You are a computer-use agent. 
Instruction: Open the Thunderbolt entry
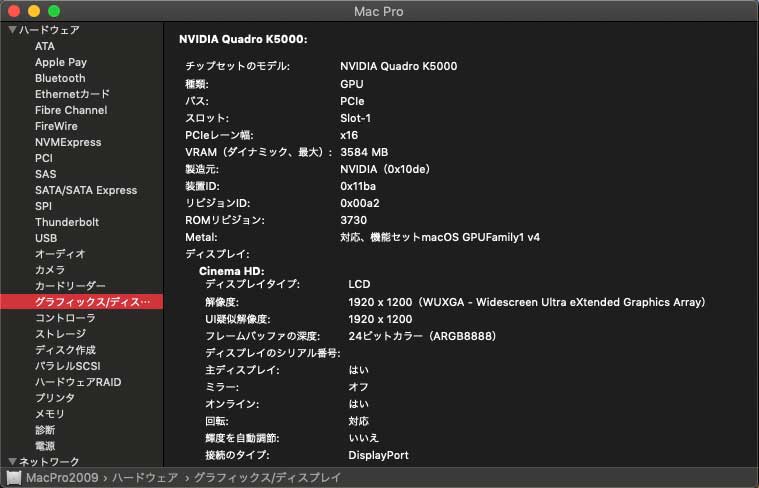67,222
